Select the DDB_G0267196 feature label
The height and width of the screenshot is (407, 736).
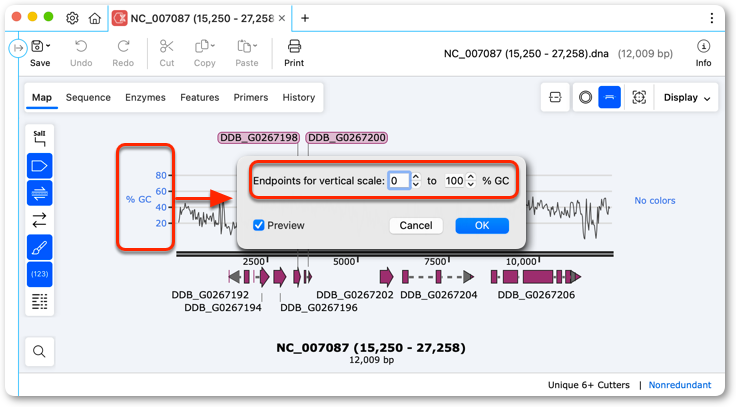tap(319, 307)
